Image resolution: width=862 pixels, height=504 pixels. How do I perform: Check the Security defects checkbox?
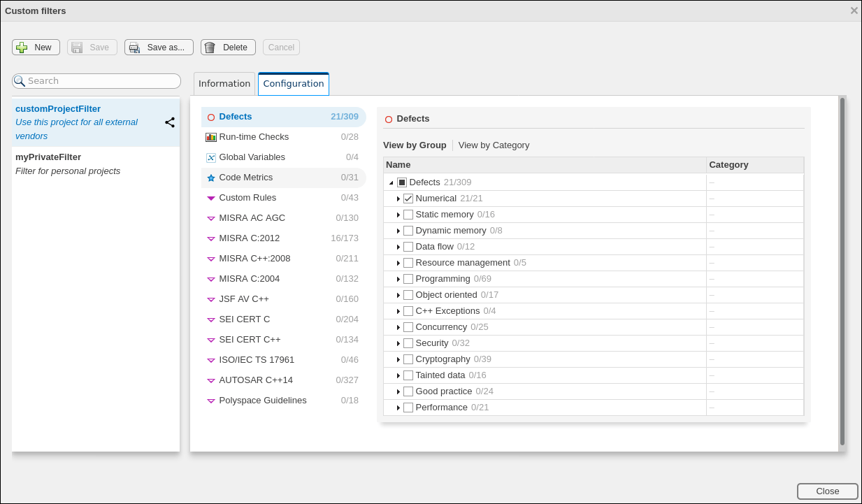point(408,343)
